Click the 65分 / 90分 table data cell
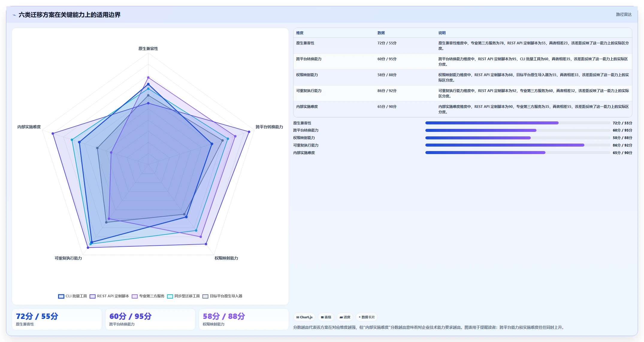 387,107
